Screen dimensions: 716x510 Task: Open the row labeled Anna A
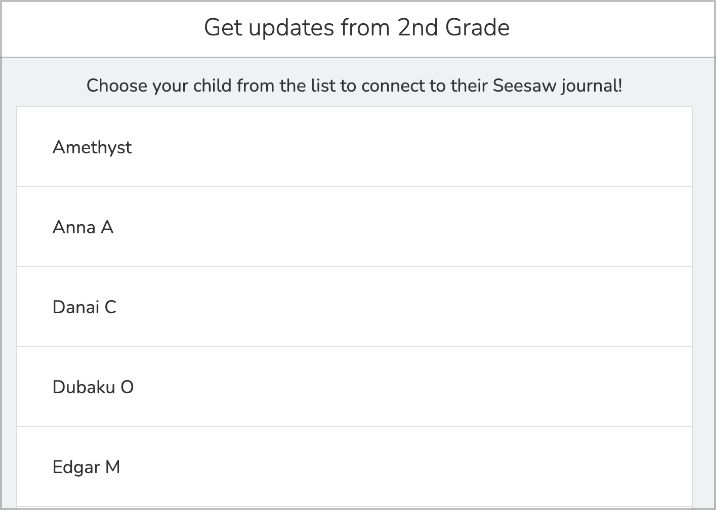click(354, 226)
